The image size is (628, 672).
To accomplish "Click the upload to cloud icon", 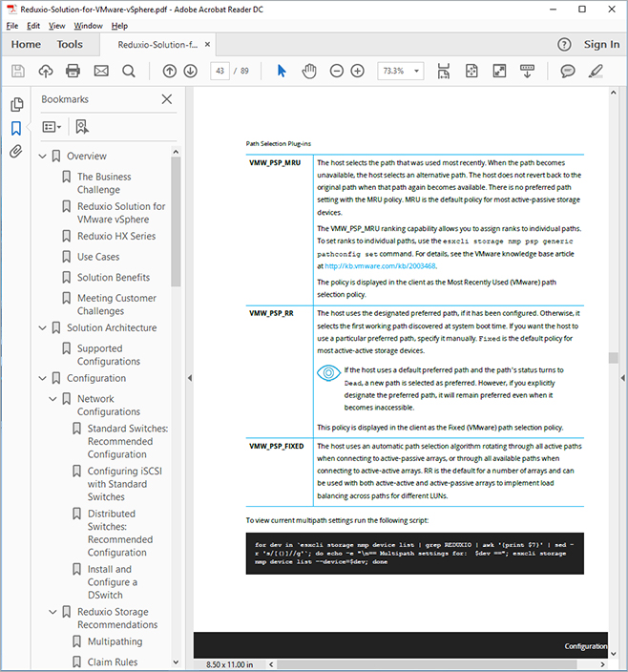I will click(46, 71).
